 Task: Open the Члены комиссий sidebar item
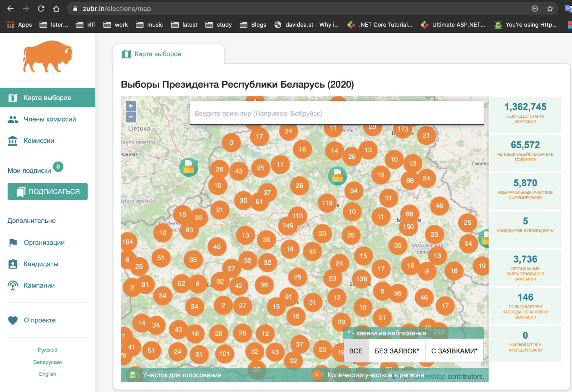[x=49, y=119]
